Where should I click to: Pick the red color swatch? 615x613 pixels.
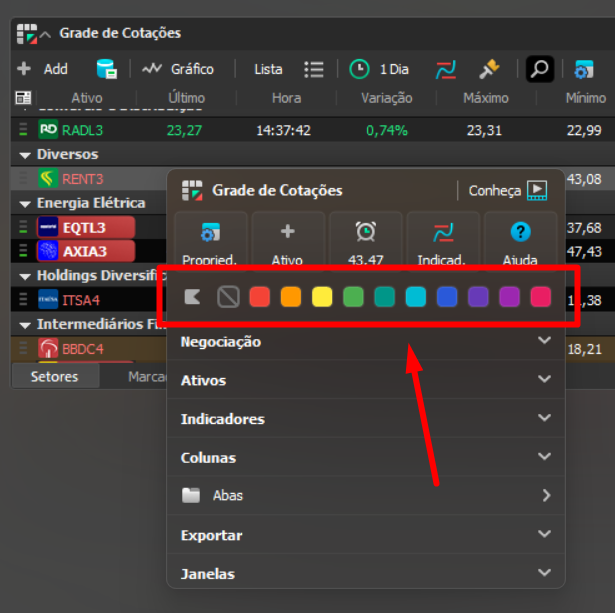[x=260, y=296]
